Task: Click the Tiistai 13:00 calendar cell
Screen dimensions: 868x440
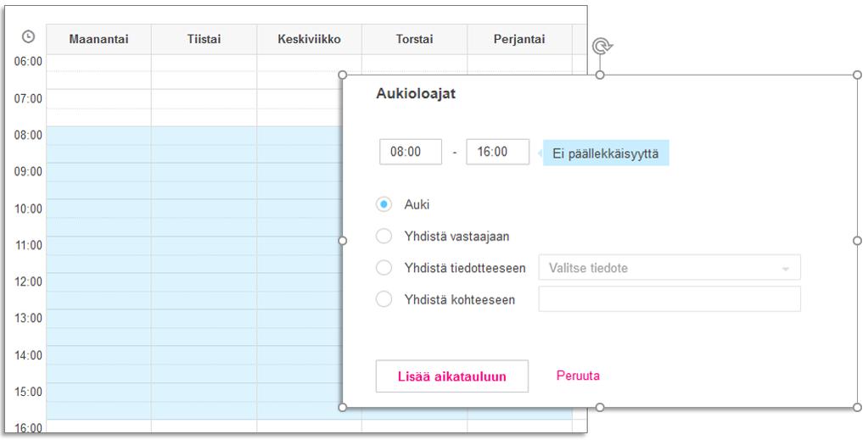Action: [x=204, y=327]
